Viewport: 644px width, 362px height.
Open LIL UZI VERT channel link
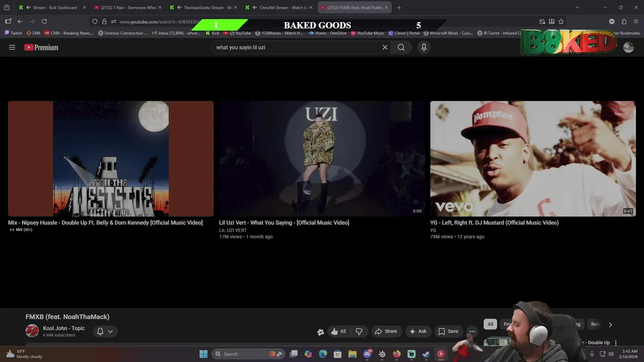coord(232,230)
